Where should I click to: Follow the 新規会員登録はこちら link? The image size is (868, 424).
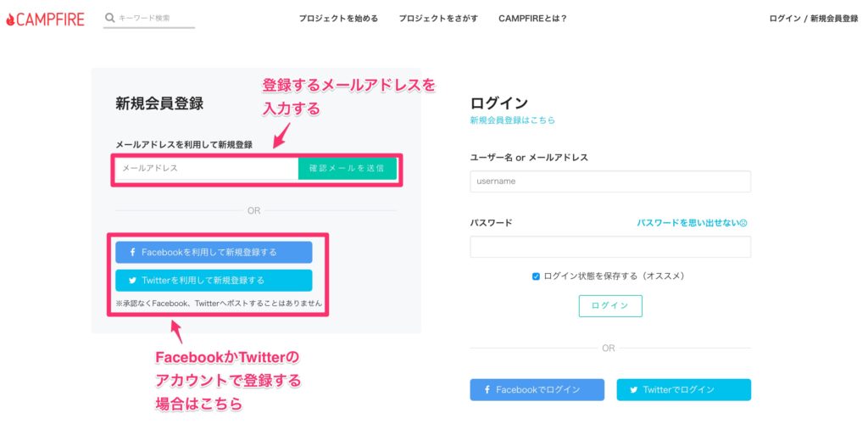pyautogui.click(x=512, y=120)
